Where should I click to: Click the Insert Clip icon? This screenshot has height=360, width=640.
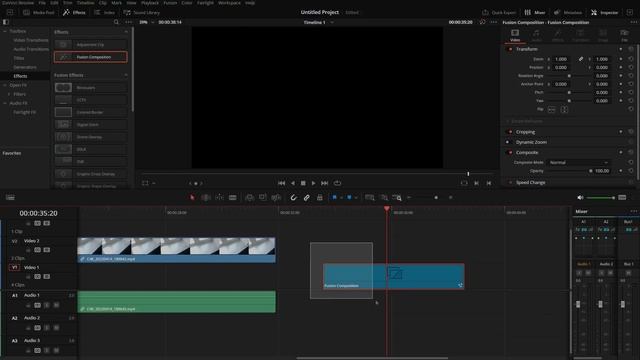pos(249,198)
